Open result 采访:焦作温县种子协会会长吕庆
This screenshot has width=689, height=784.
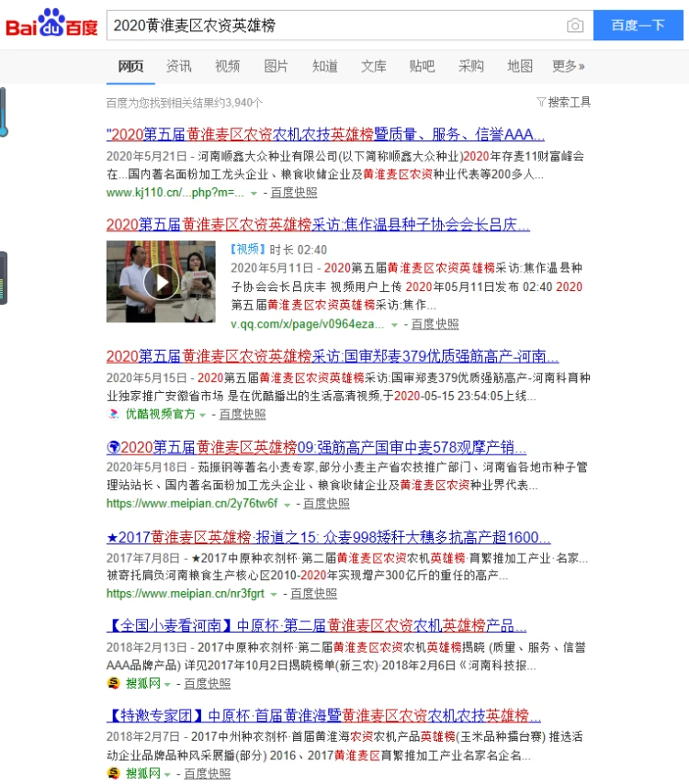[x=318, y=225]
